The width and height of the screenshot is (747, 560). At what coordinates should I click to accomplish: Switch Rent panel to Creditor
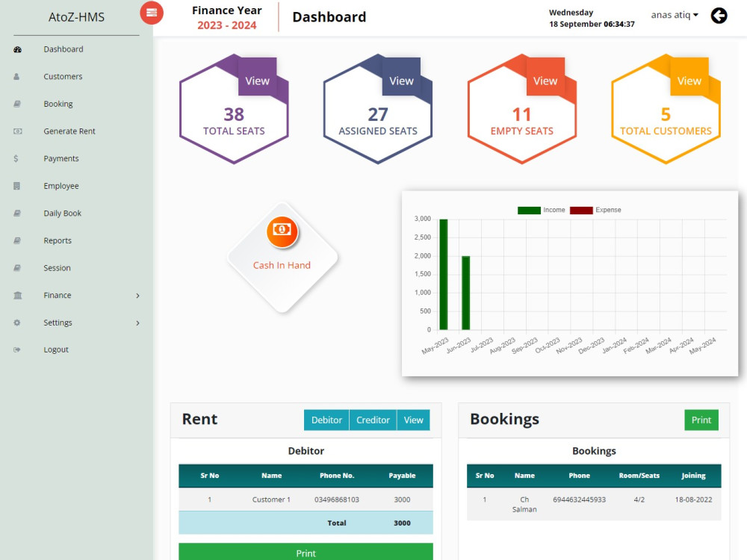point(373,420)
